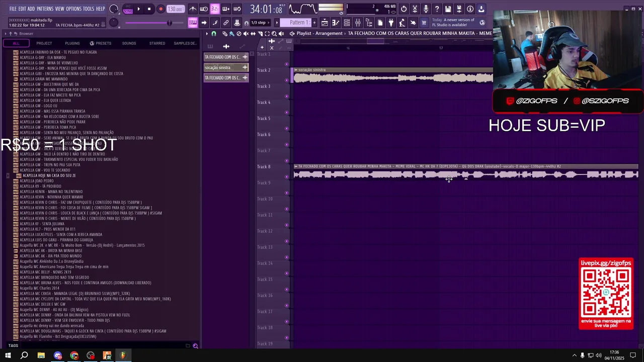Viewport: 644px width, 362px height.
Task: Toggle typing keyboard to piano icon
Action: click(193, 23)
